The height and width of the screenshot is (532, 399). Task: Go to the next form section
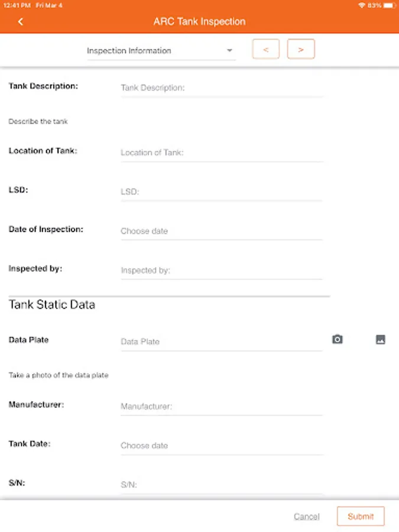301,50
